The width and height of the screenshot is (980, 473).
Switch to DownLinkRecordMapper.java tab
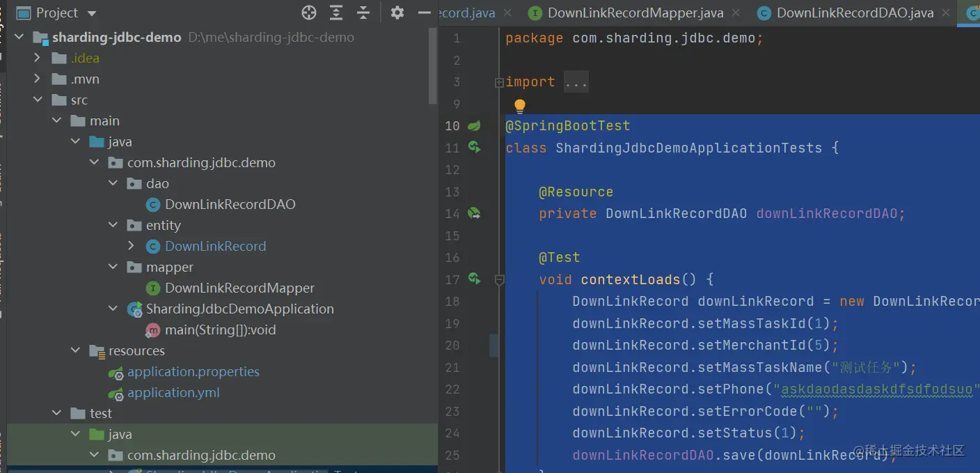pos(635,13)
